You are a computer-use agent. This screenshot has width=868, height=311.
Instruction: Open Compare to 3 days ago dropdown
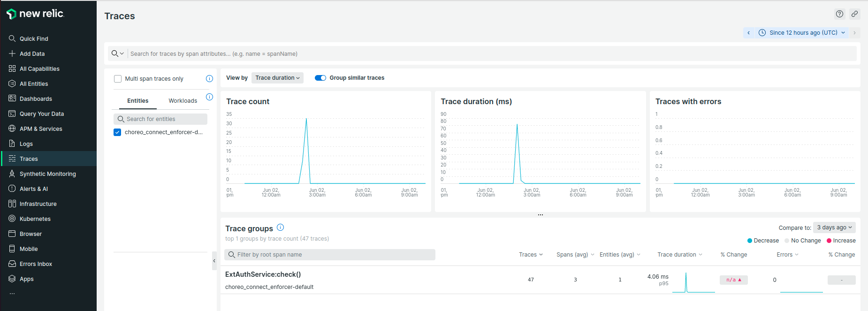click(834, 228)
